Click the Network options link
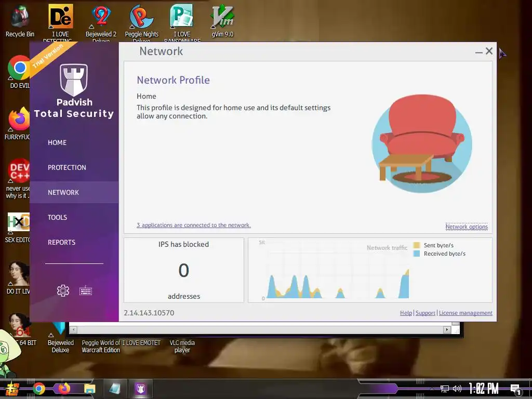The image size is (532, 399). click(467, 227)
